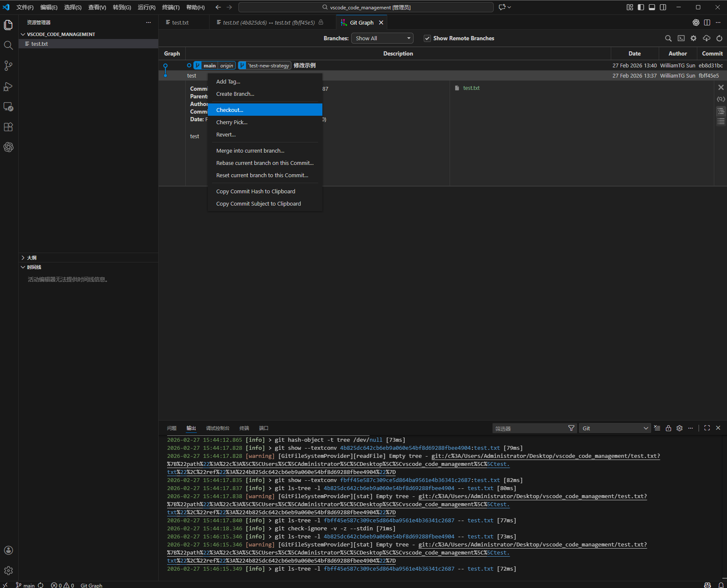This screenshot has width=727, height=588.
Task: Click the Git Graph find (search) icon
Action: point(668,38)
